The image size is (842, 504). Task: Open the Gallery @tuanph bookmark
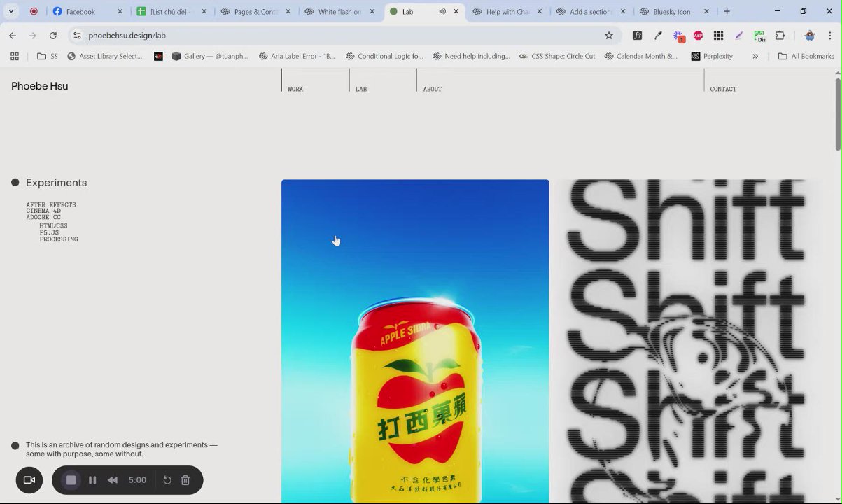210,56
